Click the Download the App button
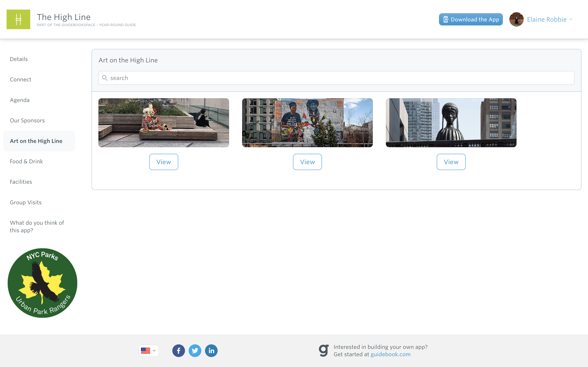The width and height of the screenshot is (588, 367). click(471, 19)
